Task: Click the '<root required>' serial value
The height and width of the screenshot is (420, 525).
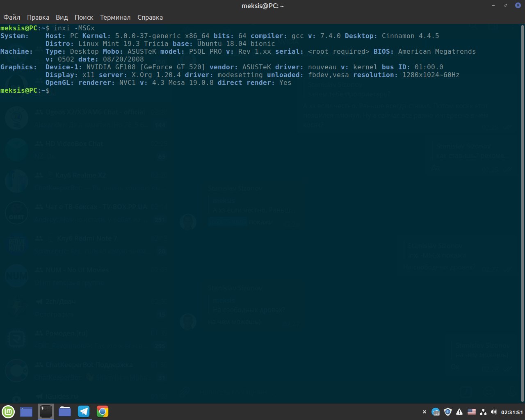Action: [x=339, y=51]
